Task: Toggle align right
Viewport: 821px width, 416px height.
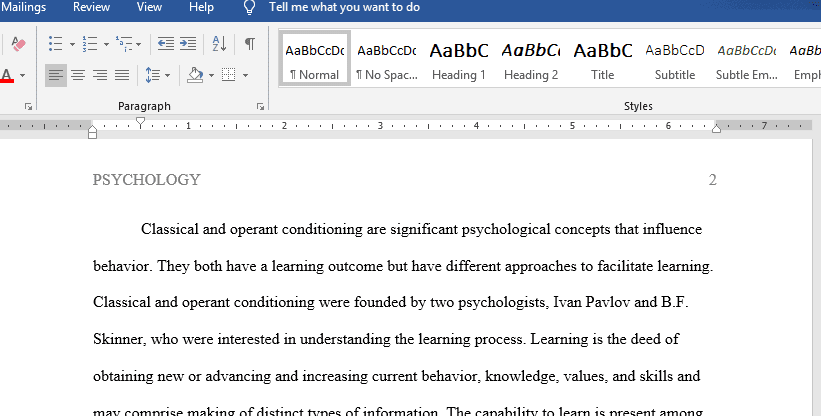Action: [x=100, y=75]
